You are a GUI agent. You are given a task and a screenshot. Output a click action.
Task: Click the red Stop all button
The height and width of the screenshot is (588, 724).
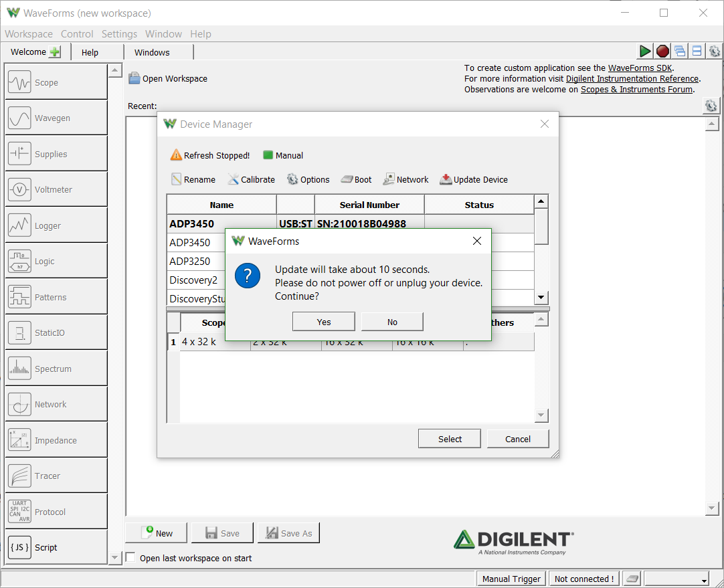pos(662,52)
